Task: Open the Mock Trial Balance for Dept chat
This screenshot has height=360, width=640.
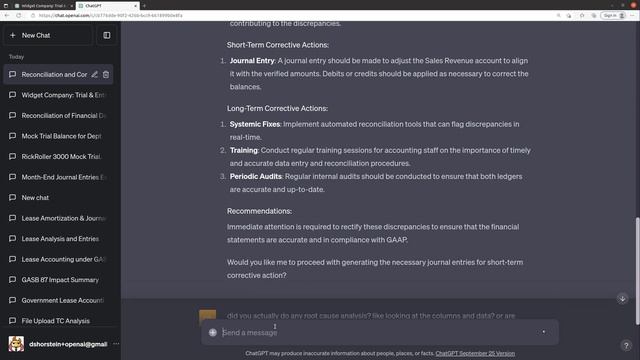Action: (x=58, y=136)
